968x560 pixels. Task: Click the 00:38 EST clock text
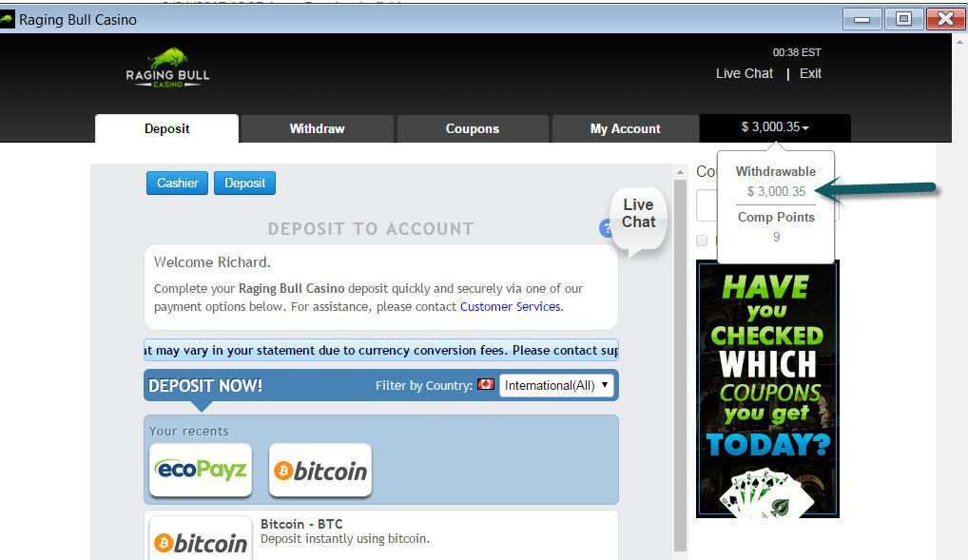coord(797,52)
